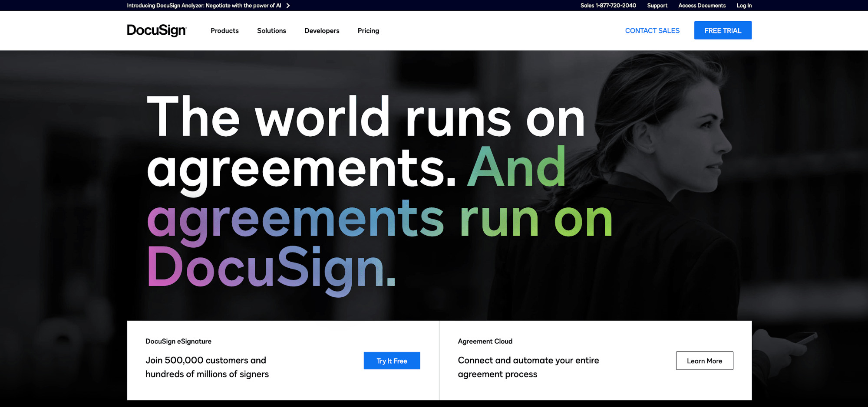The image size is (868, 407).
Task: Select the DocuSign eSignature heading
Action: tap(178, 341)
